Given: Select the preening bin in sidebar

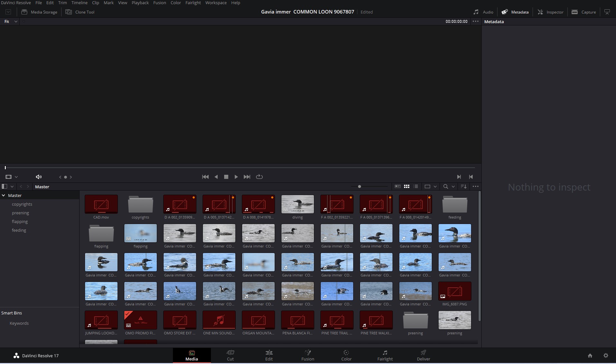Looking at the screenshot, I should coord(20,213).
